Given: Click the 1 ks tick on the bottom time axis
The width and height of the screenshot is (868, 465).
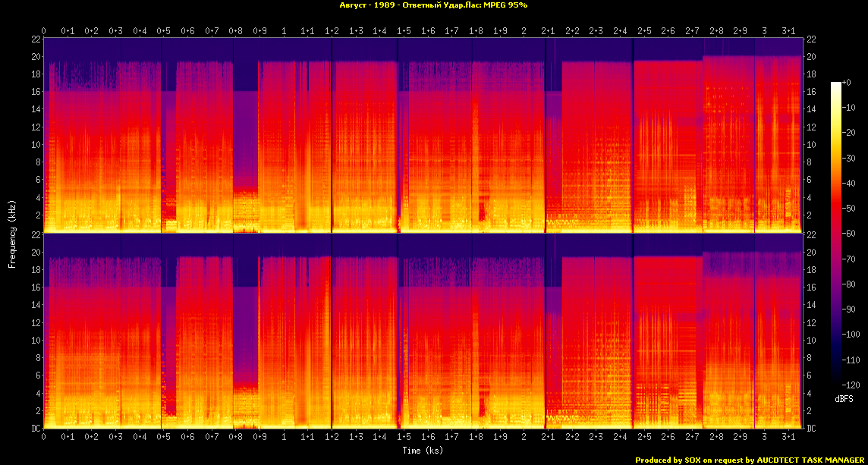Looking at the screenshot, I should click(x=284, y=438).
